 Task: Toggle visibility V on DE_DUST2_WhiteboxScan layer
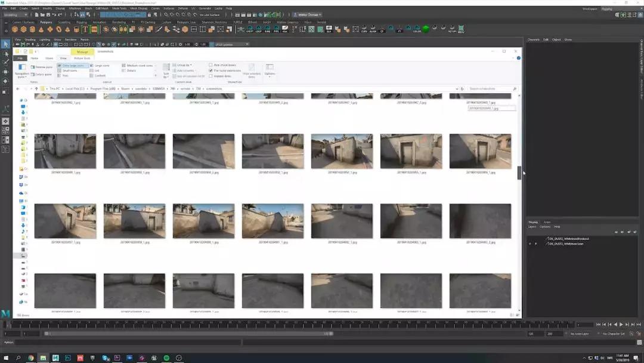click(530, 244)
